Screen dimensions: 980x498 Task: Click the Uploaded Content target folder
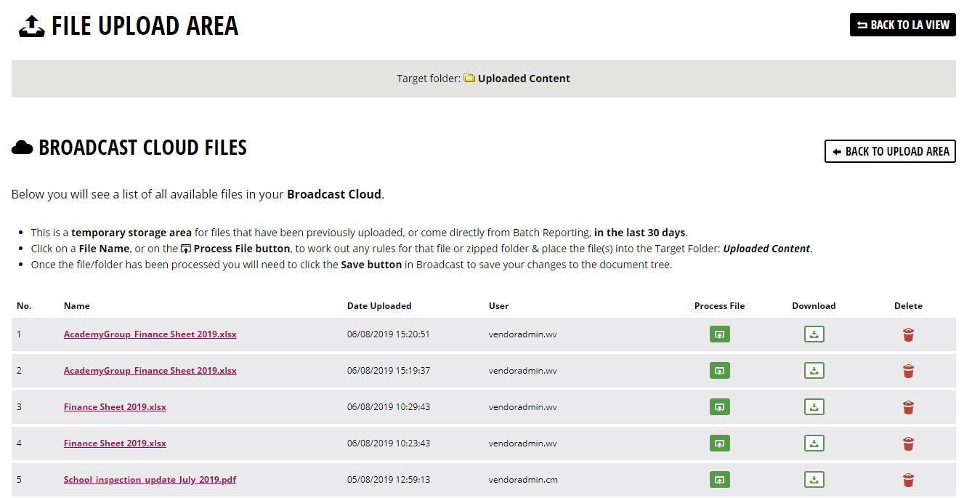[x=523, y=79]
